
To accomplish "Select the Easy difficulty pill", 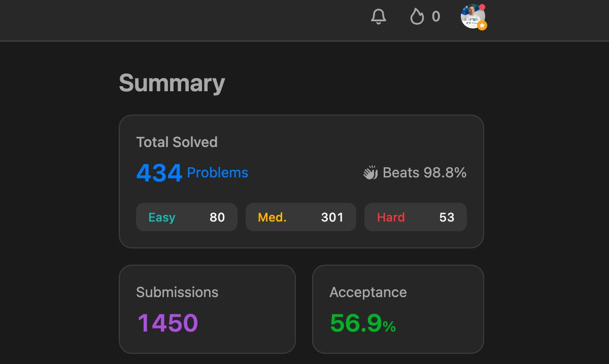I will click(186, 217).
